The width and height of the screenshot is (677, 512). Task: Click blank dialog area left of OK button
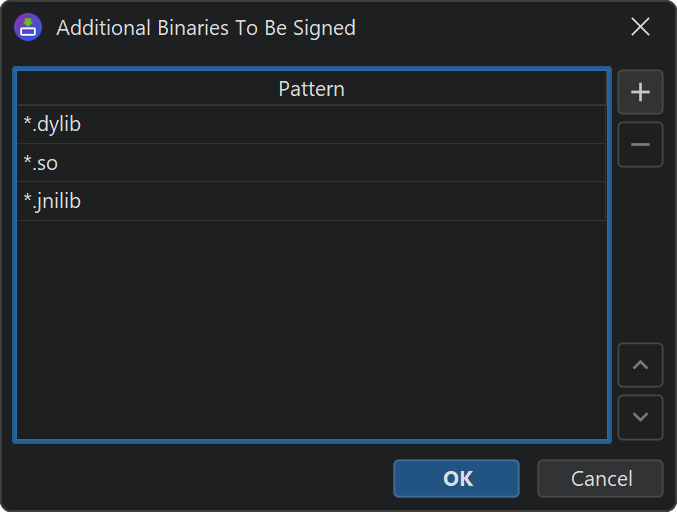click(x=200, y=478)
